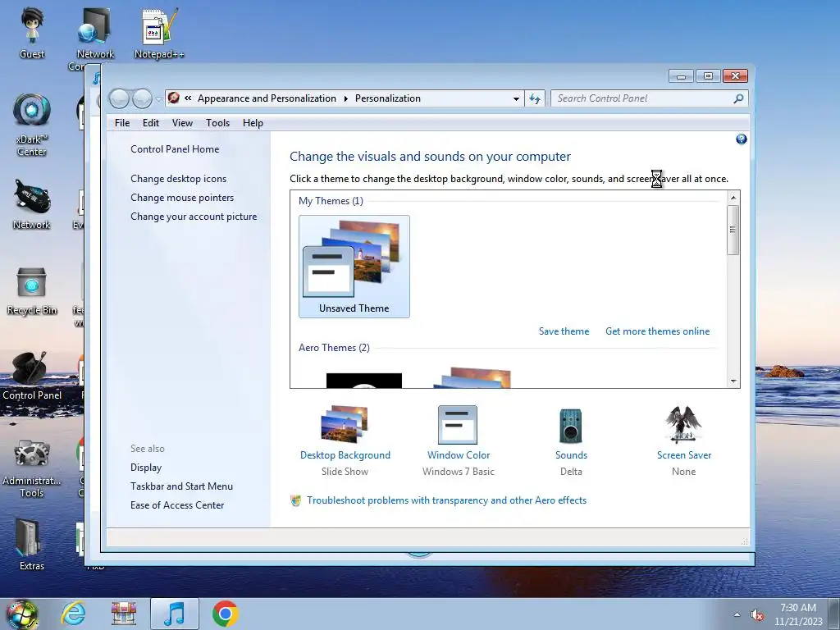Click the help question mark icon
840x630 pixels.
click(742, 139)
